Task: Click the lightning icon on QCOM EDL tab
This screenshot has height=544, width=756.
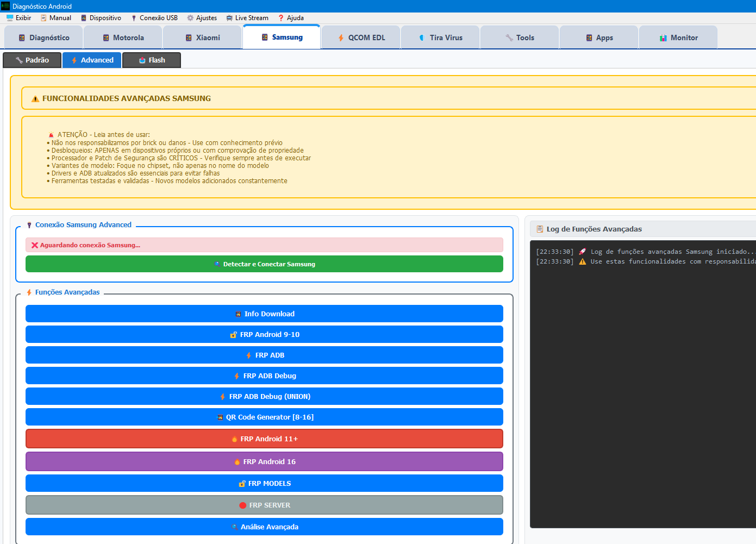Action: click(x=341, y=37)
